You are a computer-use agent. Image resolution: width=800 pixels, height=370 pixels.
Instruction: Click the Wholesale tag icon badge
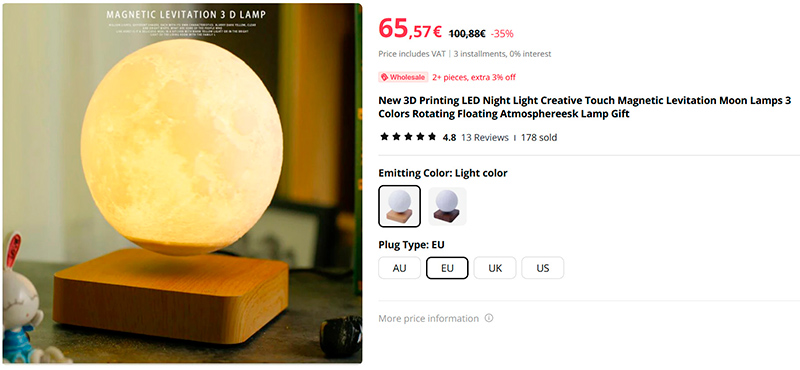(x=403, y=77)
